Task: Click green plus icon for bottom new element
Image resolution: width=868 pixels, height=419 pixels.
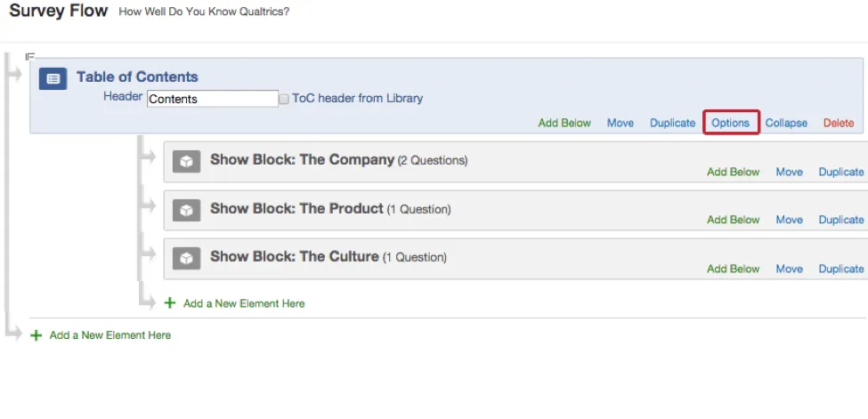Action: point(37,335)
